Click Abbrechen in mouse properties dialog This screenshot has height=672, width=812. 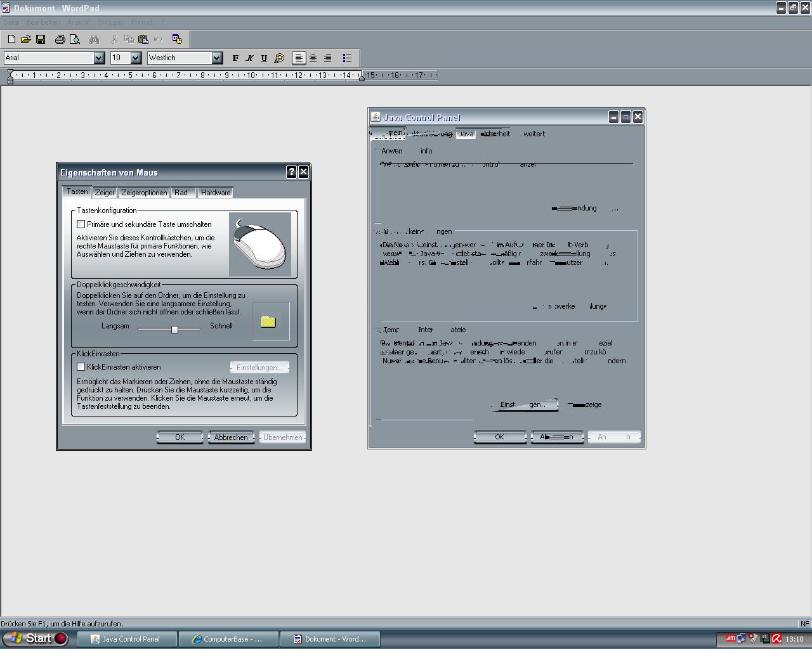pyautogui.click(x=231, y=437)
